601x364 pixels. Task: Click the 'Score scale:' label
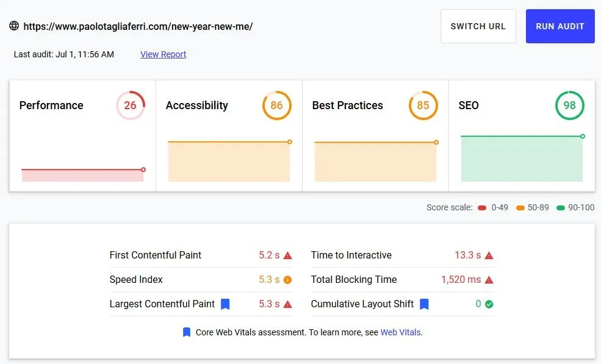(450, 208)
